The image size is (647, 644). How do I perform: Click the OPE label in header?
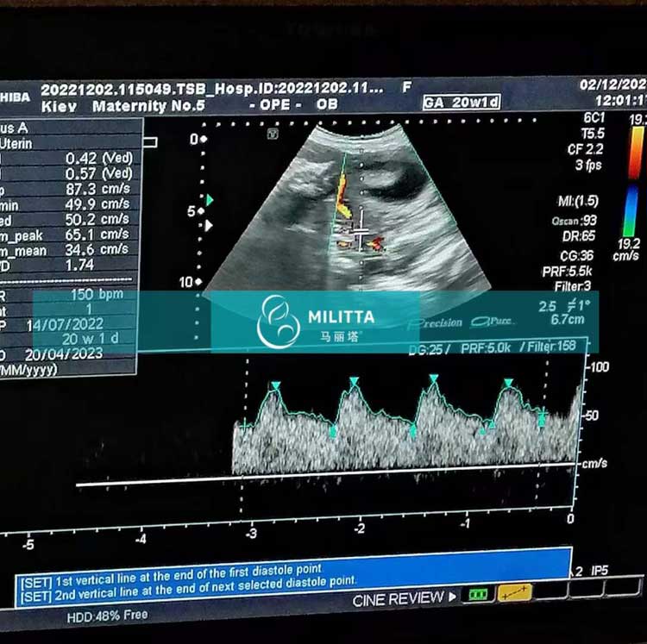point(275,104)
